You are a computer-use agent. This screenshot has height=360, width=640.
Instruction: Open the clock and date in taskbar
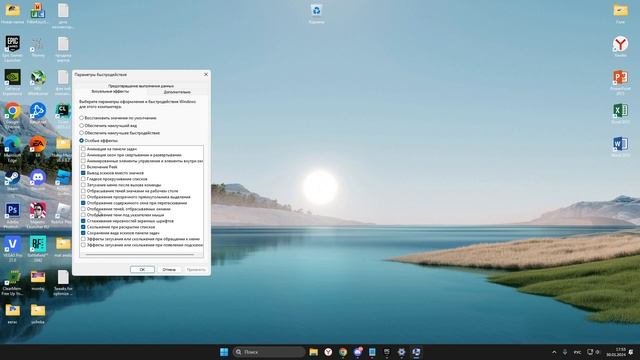pyautogui.click(x=616, y=352)
